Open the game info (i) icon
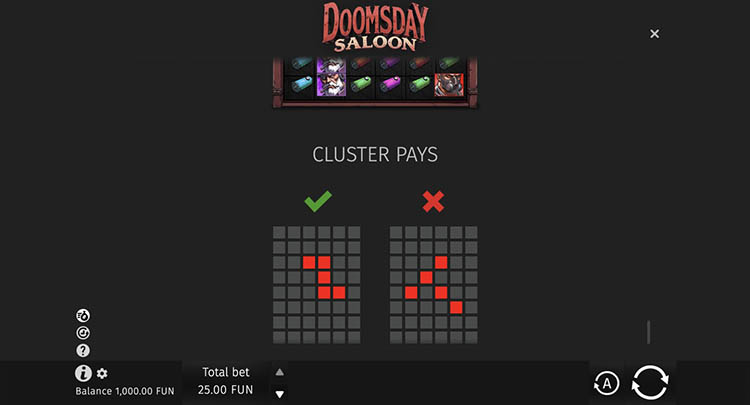The width and height of the screenshot is (750, 405). 83,373
